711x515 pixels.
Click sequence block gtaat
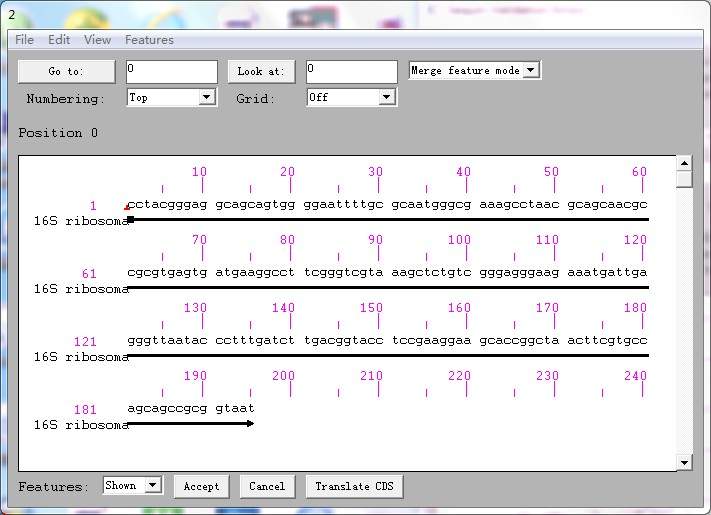(x=235, y=408)
